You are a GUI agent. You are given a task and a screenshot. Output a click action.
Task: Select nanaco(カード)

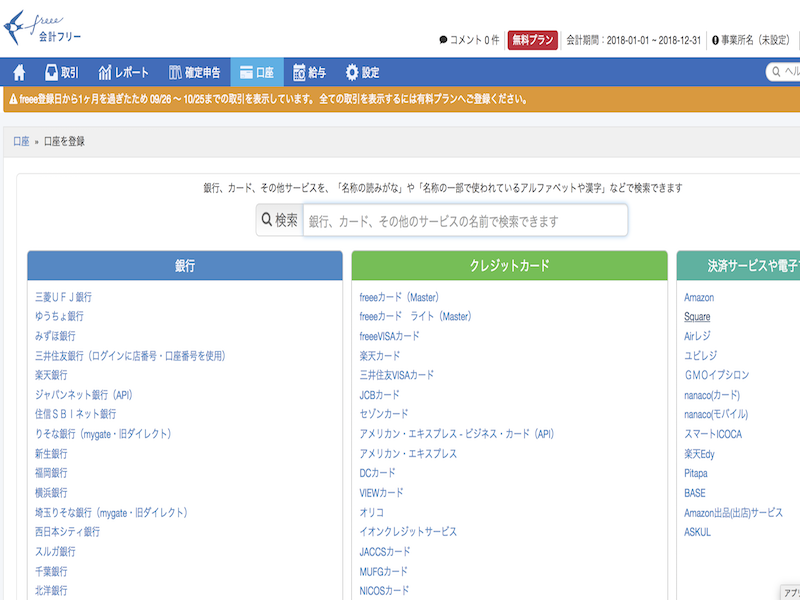[x=712, y=395]
